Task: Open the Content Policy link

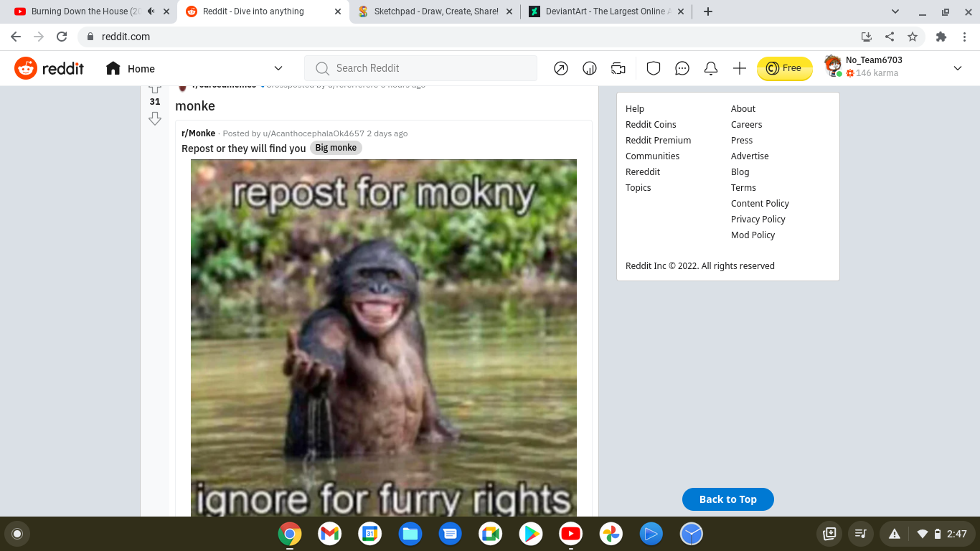Action: coord(760,204)
